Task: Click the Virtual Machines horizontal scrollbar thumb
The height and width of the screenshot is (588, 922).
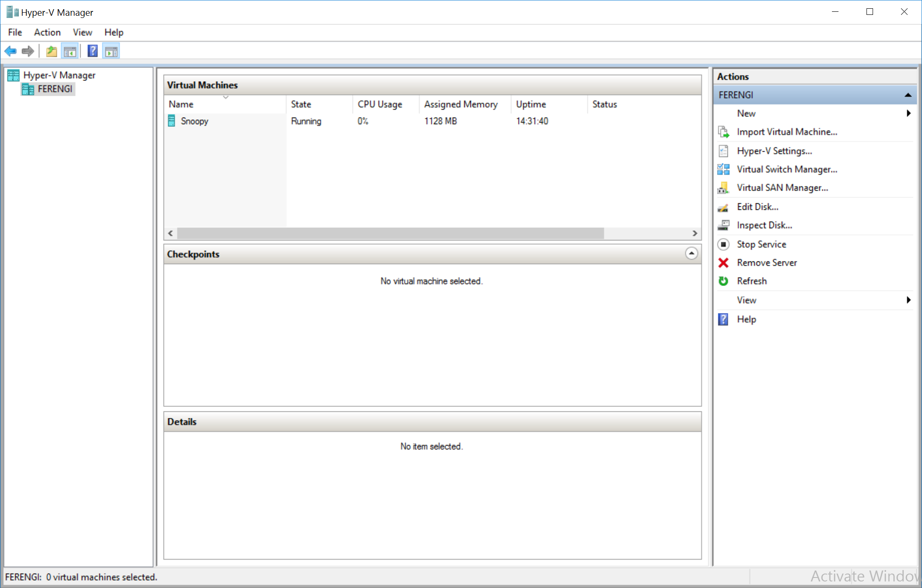Action: [x=390, y=233]
